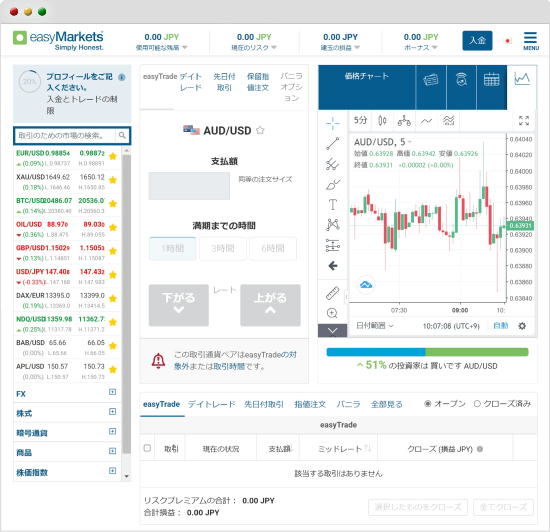The image size is (550, 532).
Task: Open the 日付範囲 date range dropdown
Action: (x=375, y=326)
